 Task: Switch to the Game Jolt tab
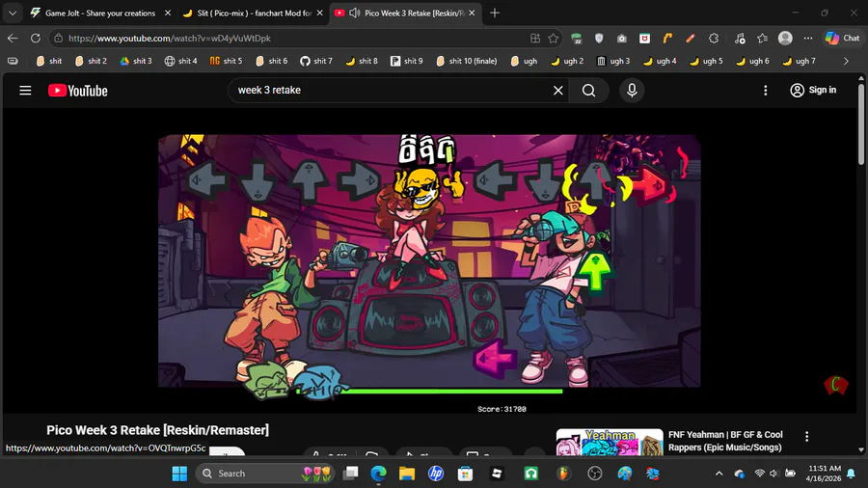coord(99,13)
